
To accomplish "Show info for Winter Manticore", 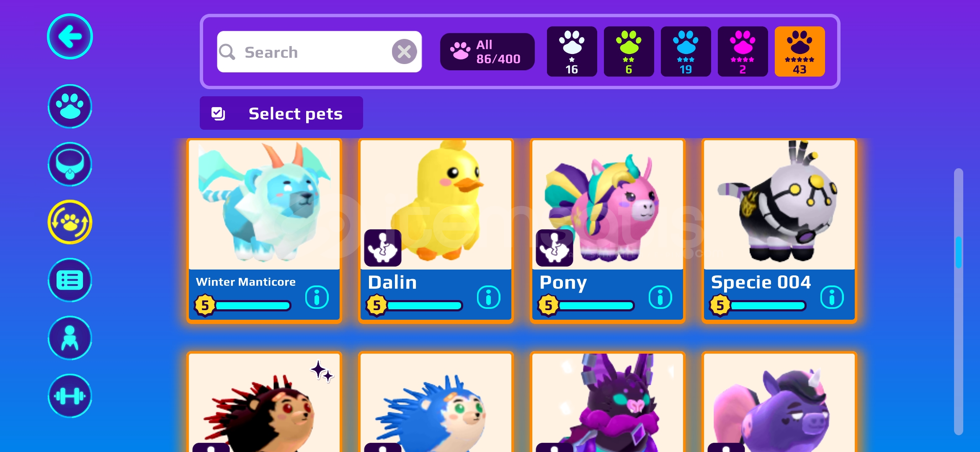I will coord(317,298).
